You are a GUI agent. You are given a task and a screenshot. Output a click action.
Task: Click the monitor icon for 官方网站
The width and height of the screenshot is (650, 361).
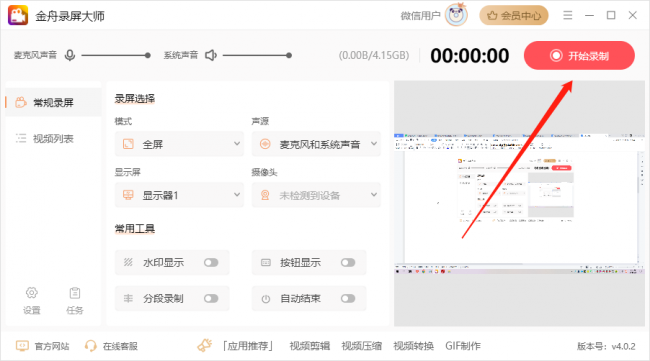coord(22,346)
